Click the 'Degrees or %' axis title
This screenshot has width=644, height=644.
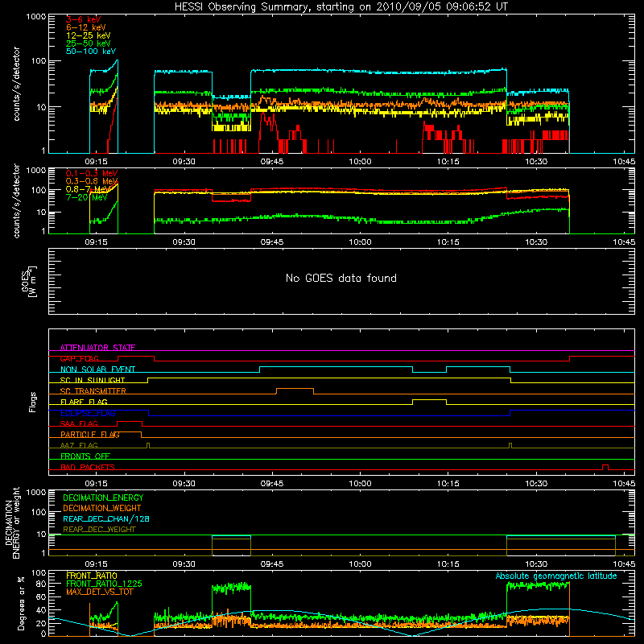click(x=21, y=603)
